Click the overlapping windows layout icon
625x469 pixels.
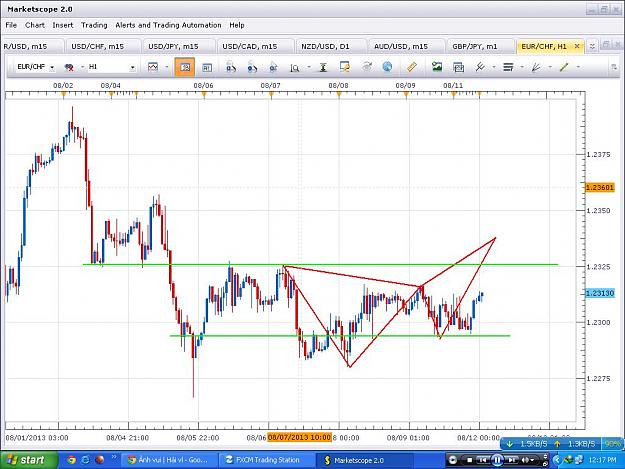coord(458,67)
